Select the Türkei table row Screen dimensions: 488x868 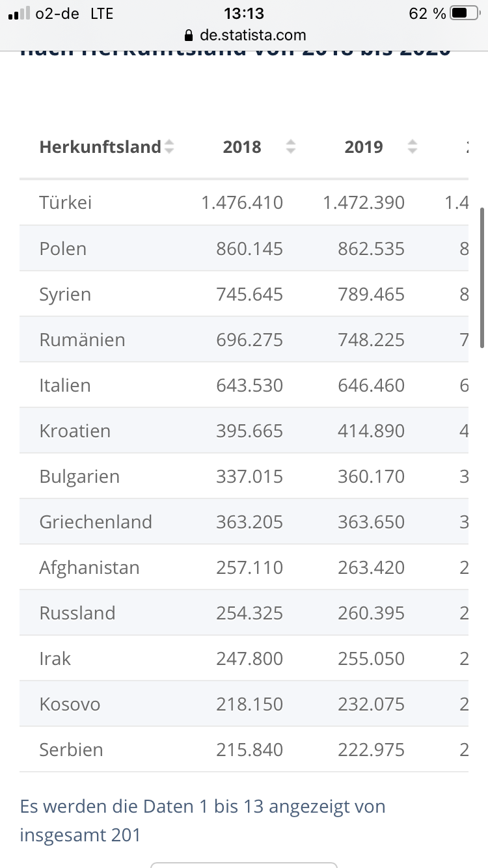pos(244,202)
